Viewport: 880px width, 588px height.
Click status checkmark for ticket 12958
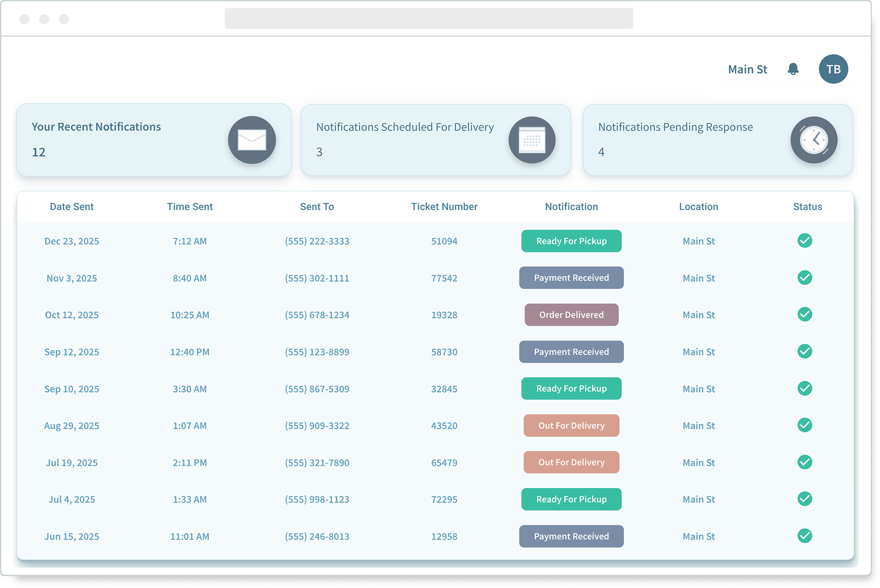pyautogui.click(x=805, y=536)
